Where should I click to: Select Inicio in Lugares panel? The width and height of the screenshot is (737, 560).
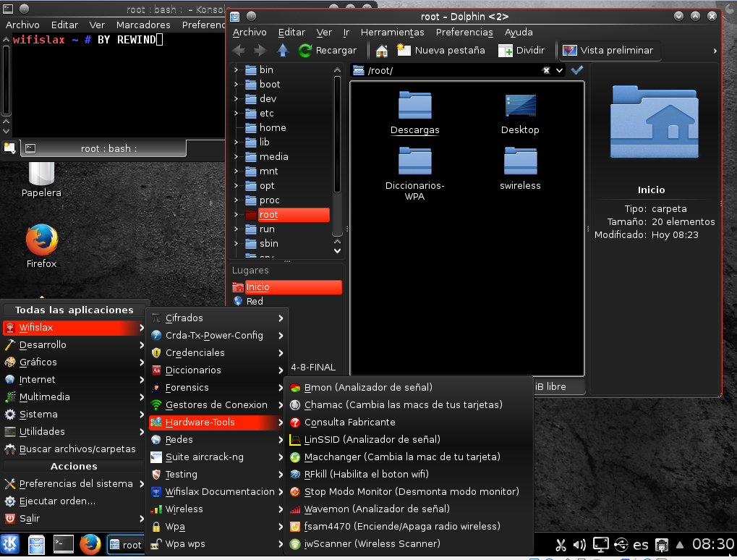click(286, 287)
